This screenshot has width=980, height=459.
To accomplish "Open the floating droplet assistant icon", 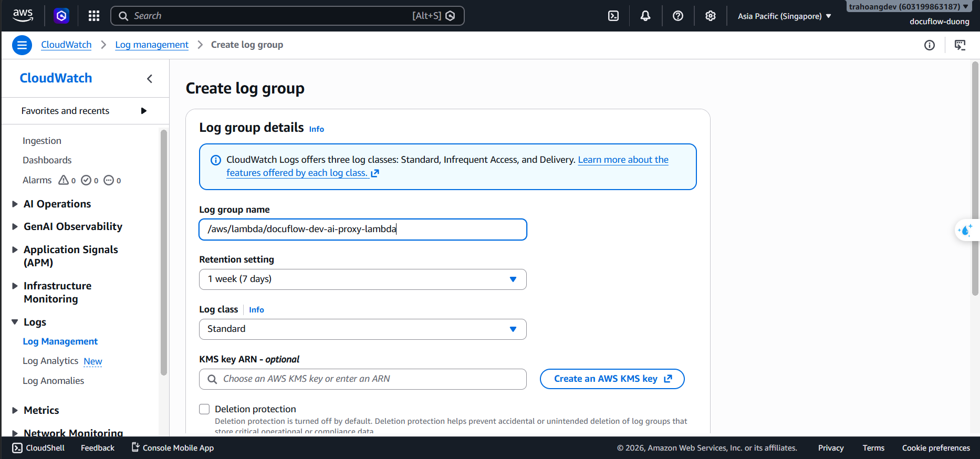I will (966, 230).
